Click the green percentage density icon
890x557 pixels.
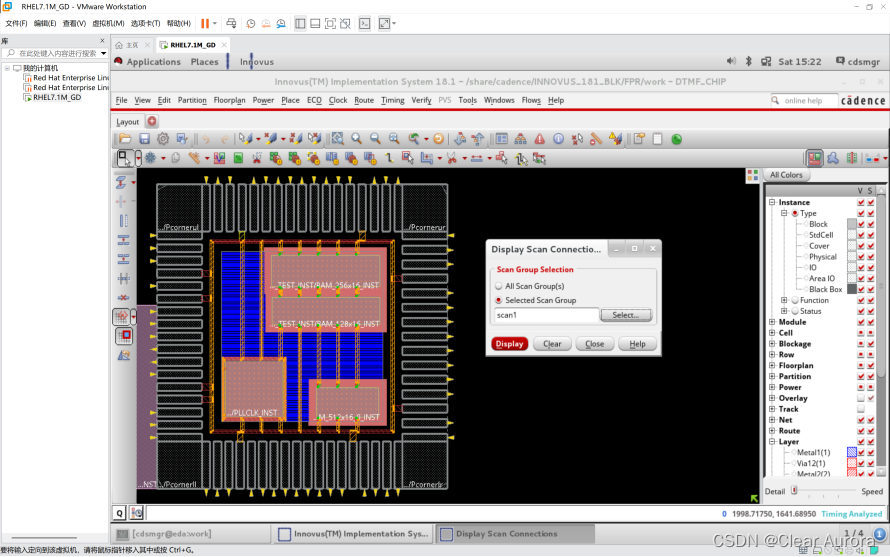pyautogui.click(x=238, y=158)
